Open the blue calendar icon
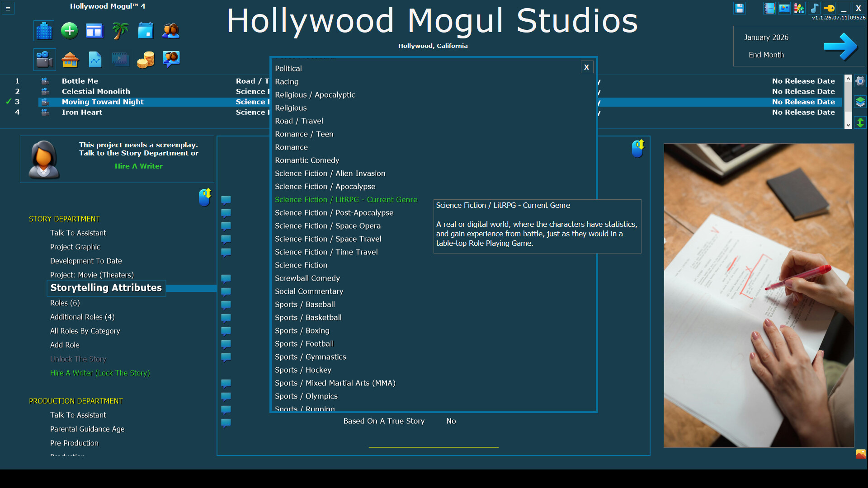The height and width of the screenshot is (488, 868). 145,31
